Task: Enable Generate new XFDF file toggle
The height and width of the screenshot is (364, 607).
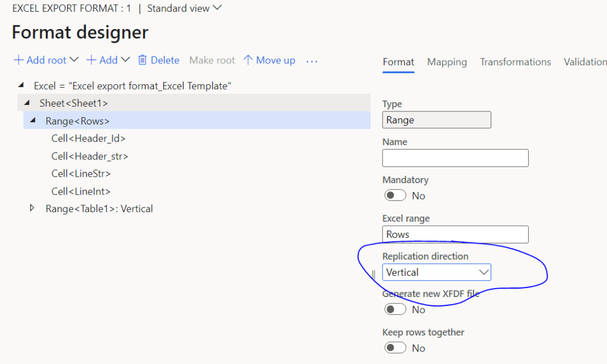Action: coord(395,309)
